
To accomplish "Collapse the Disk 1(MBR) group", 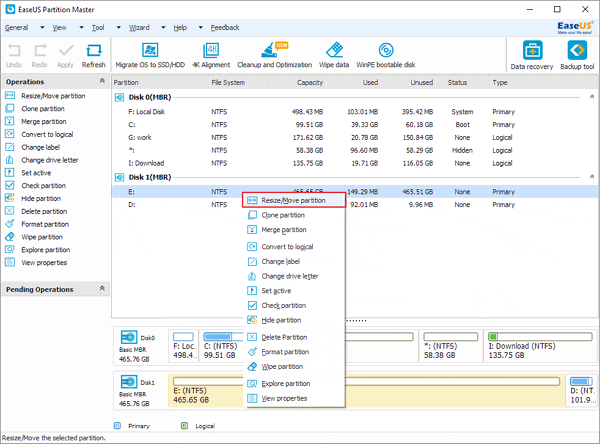I will 592,177.
